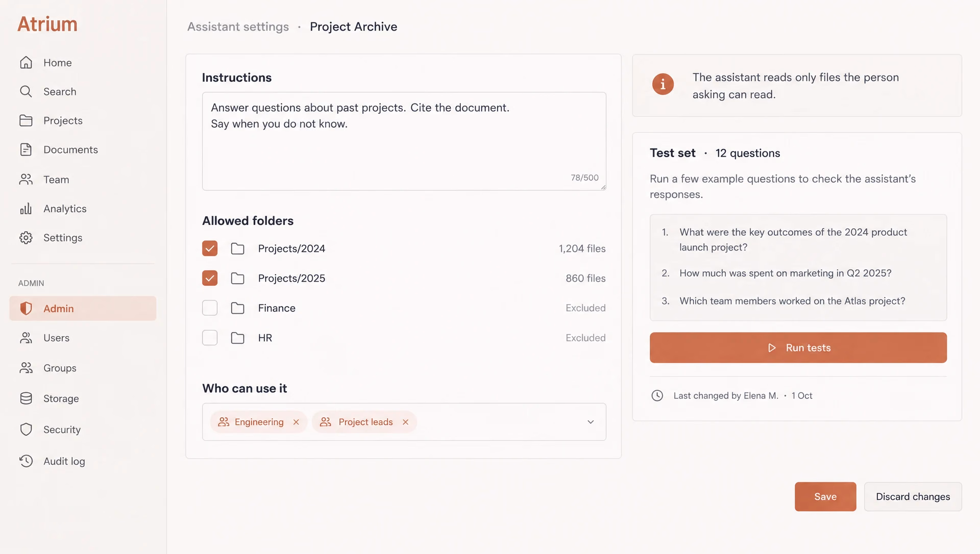Click the Search magnifier icon
980x554 pixels.
point(26,91)
